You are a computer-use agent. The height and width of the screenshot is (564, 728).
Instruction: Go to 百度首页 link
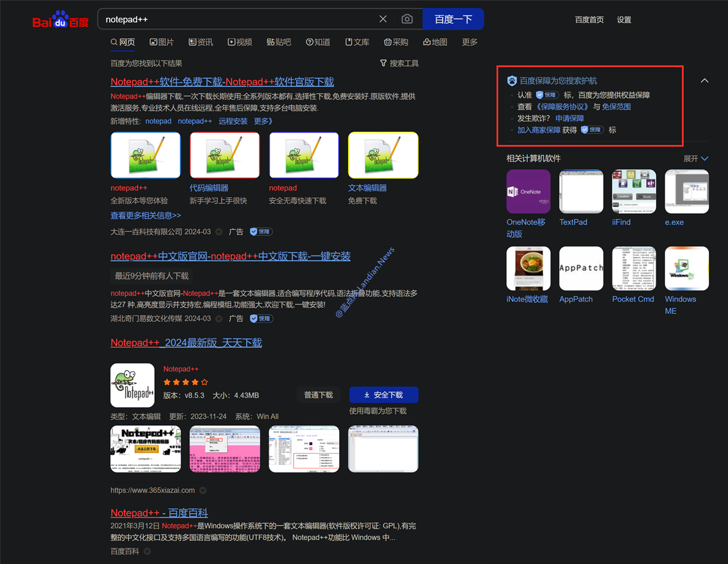[589, 19]
